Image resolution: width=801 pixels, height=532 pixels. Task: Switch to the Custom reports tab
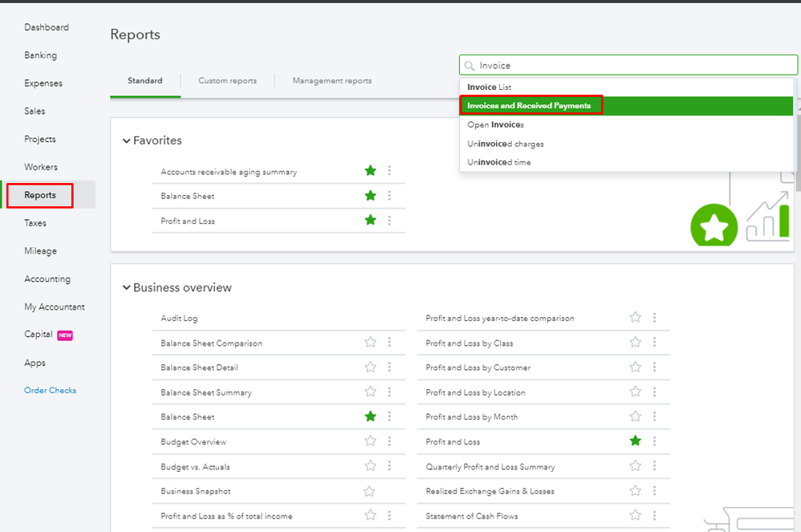click(x=227, y=81)
